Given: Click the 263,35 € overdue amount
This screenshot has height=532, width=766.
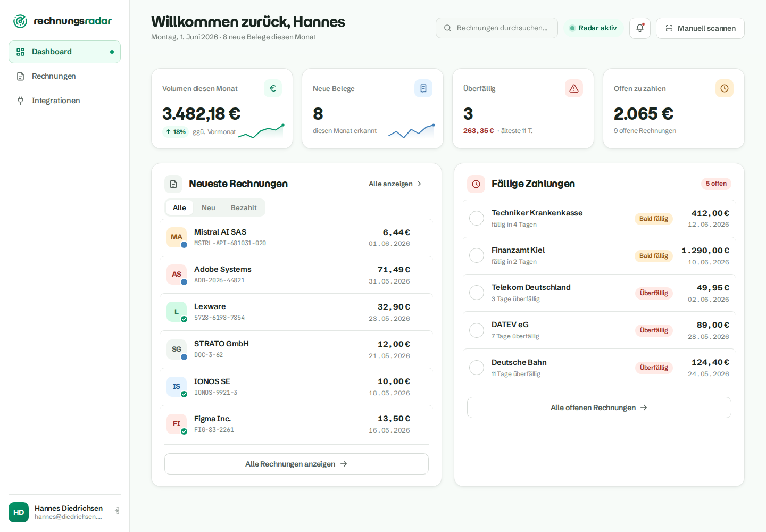Looking at the screenshot, I should [479, 131].
